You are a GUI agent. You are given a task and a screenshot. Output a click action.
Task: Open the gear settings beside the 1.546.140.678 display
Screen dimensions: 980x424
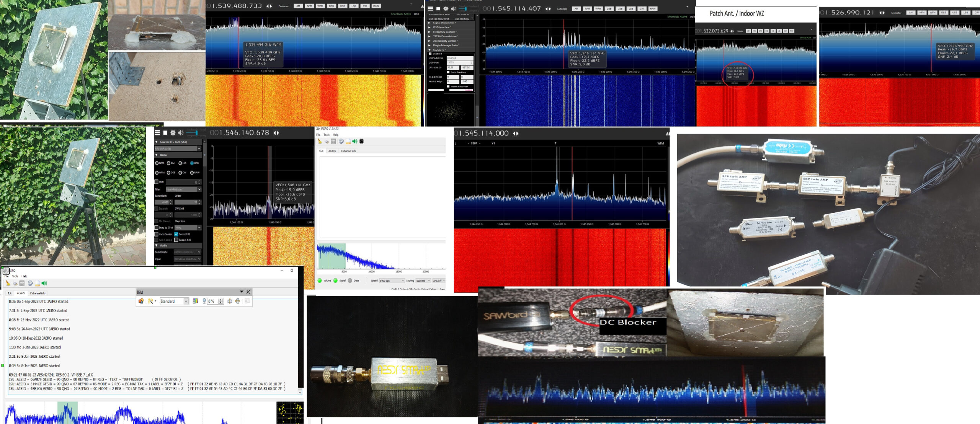click(173, 133)
